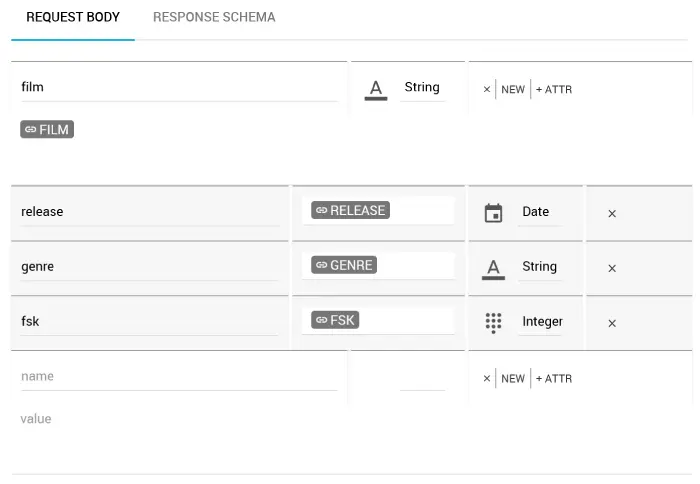Remove the release attribute with X
The image size is (700, 484).
[x=612, y=213]
